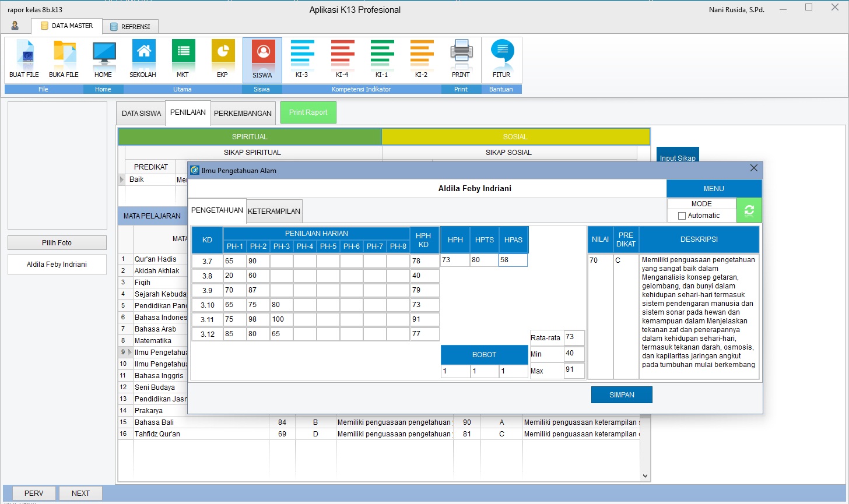Open the MENU panel in the dialog
The width and height of the screenshot is (849, 504).
click(714, 188)
